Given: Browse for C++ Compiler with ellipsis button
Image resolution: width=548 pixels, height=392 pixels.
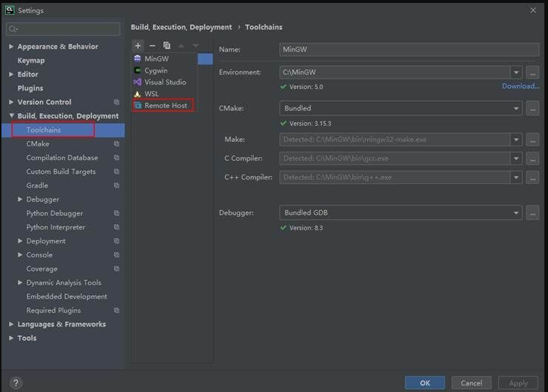Looking at the screenshot, I should click(533, 177).
